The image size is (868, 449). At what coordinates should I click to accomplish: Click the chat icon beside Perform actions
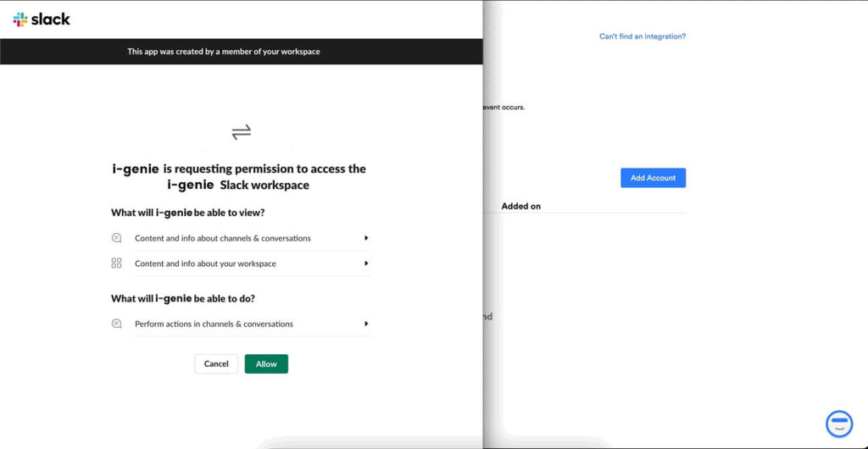tap(117, 324)
